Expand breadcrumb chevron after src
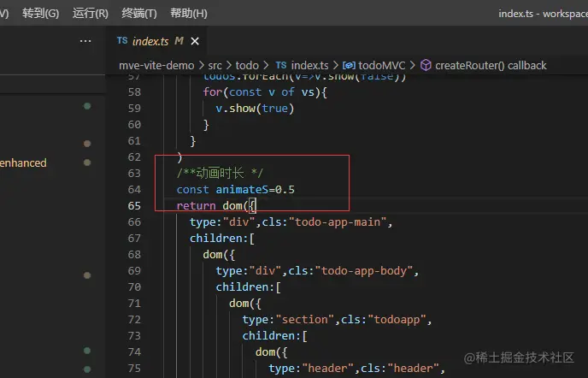Screen dimensions: 588x378 (x=229, y=65)
